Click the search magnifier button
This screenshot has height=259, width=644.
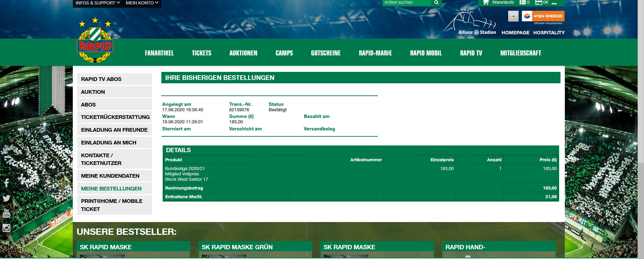(436, 2)
